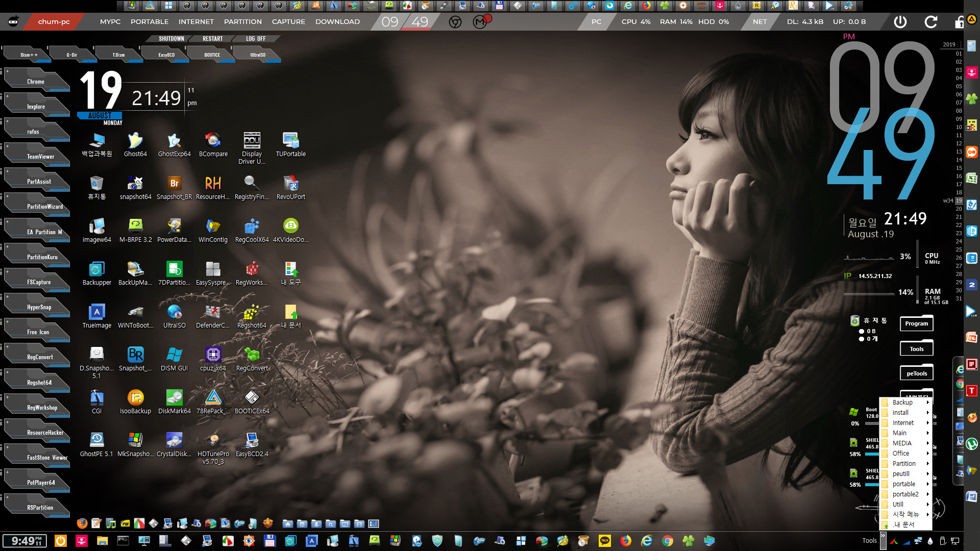
Task: Launch the UltraISO desktop shortcut
Action: (174, 316)
